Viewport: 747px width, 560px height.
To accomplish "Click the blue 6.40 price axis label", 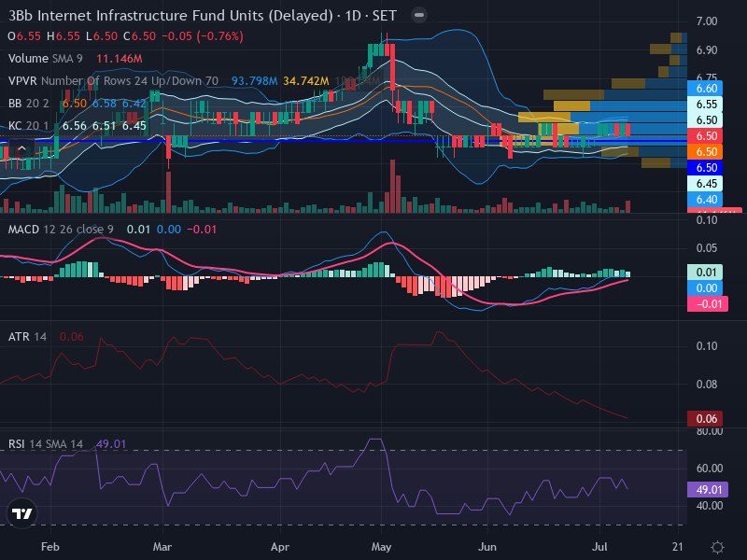I will coord(705,199).
